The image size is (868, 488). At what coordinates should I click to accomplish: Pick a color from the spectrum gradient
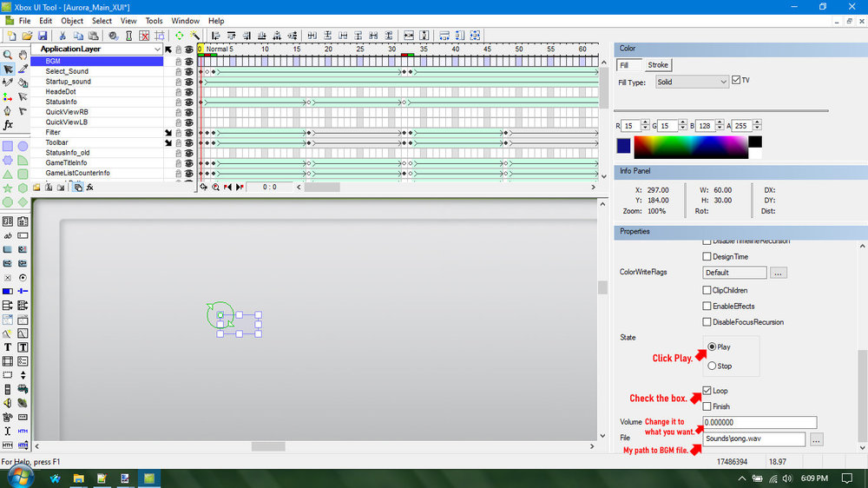click(691, 148)
